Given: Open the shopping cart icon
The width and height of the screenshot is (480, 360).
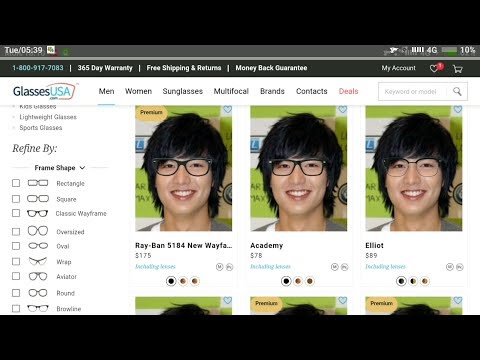Looking at the screenshot, I should [x=458, y=69].
